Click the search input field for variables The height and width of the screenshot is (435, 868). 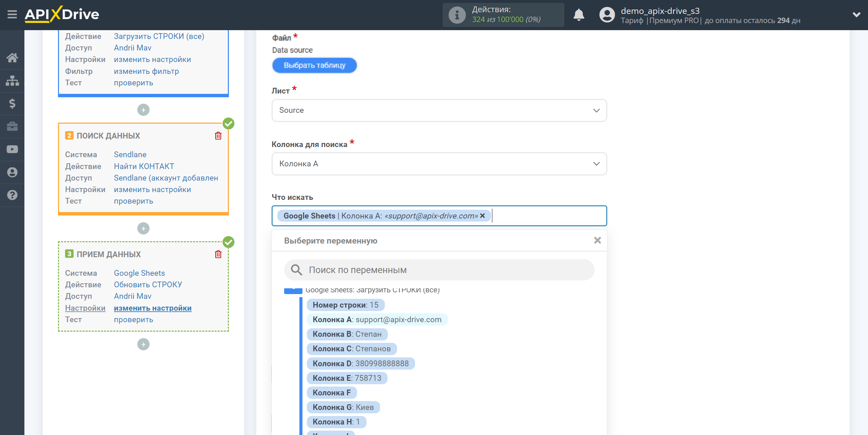pyautogui.click(x=439, y=270)
